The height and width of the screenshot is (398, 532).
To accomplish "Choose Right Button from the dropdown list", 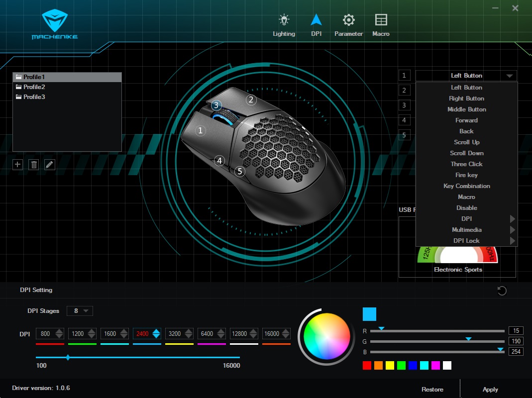I will coord(466,99).
